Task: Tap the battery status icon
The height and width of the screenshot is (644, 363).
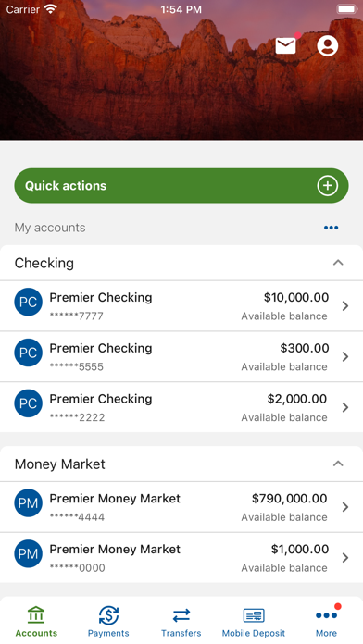Action: [x=347, y=8]
